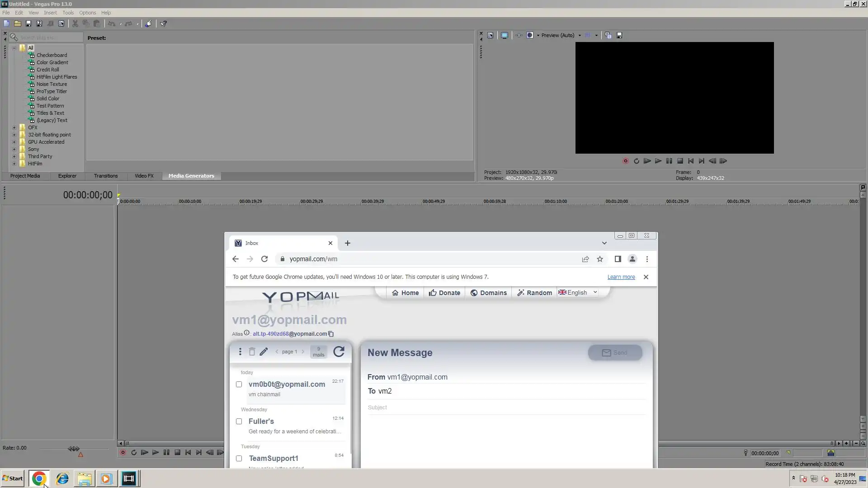The image size is (868, 488).
Task: Click the YOPmail delete trash icon
Action: coord(252,352)
